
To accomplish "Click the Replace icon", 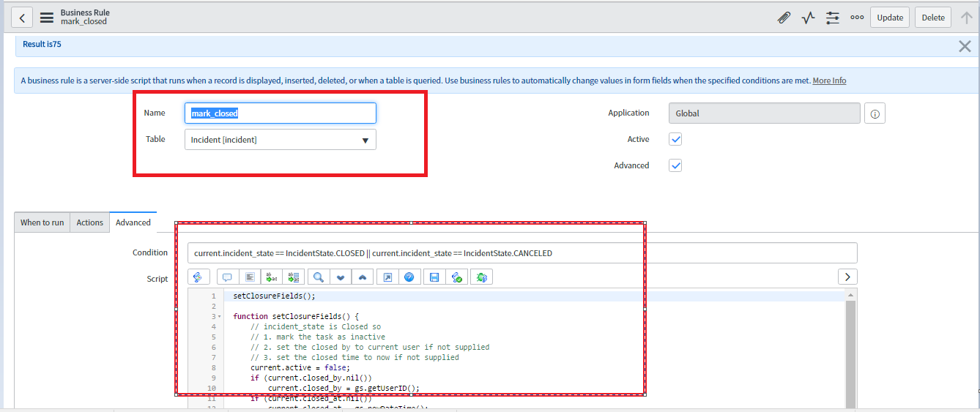I will tap(272, 277).
